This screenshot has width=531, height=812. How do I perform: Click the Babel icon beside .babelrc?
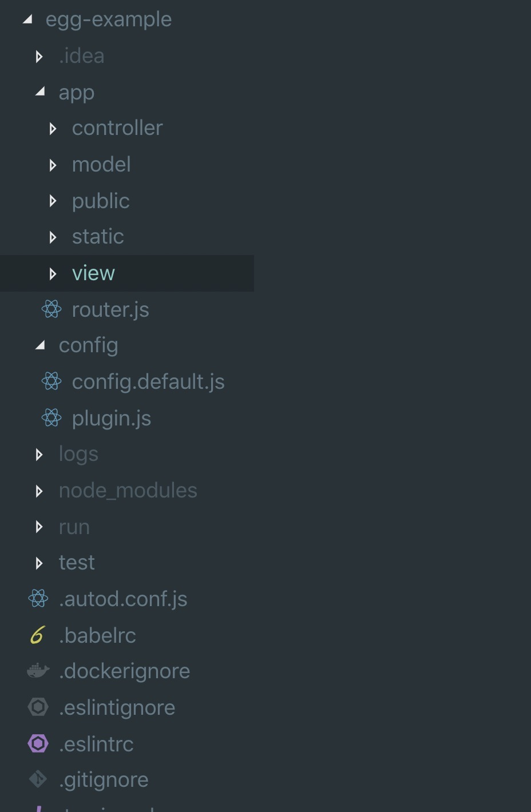(38, 635)
